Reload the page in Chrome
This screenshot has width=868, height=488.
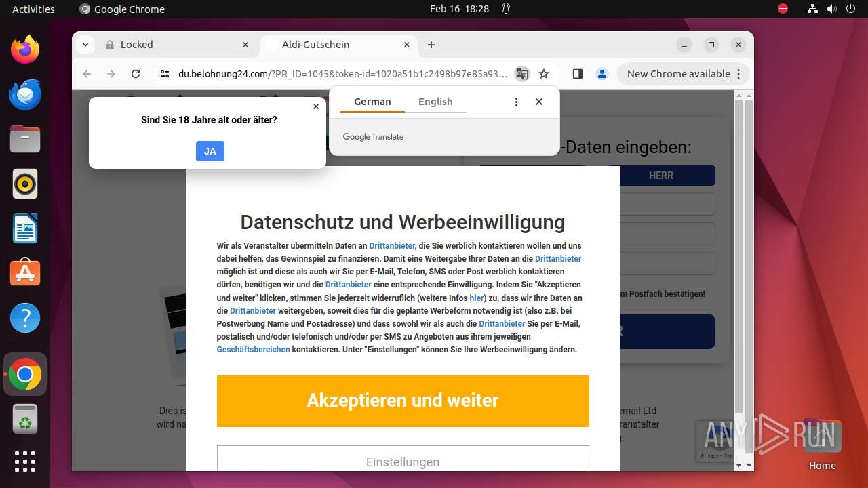click(136, 74)
